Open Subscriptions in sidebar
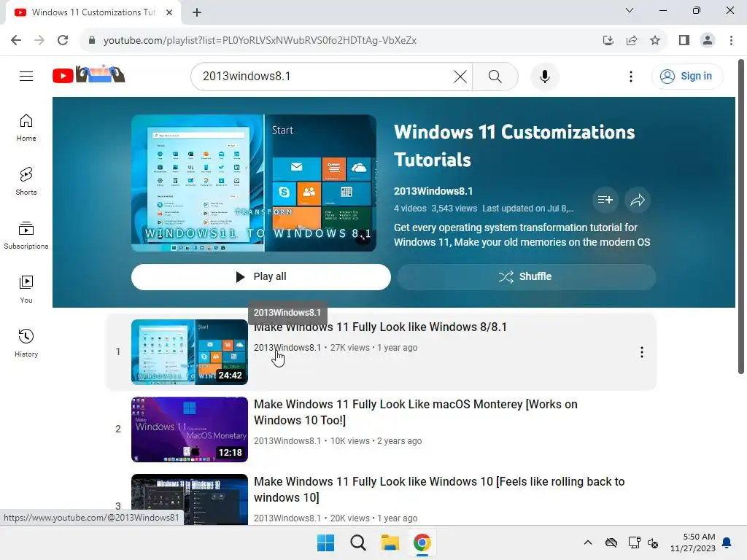Image resolution: width=747 pixels, height=560 pixels. point(26,236)
